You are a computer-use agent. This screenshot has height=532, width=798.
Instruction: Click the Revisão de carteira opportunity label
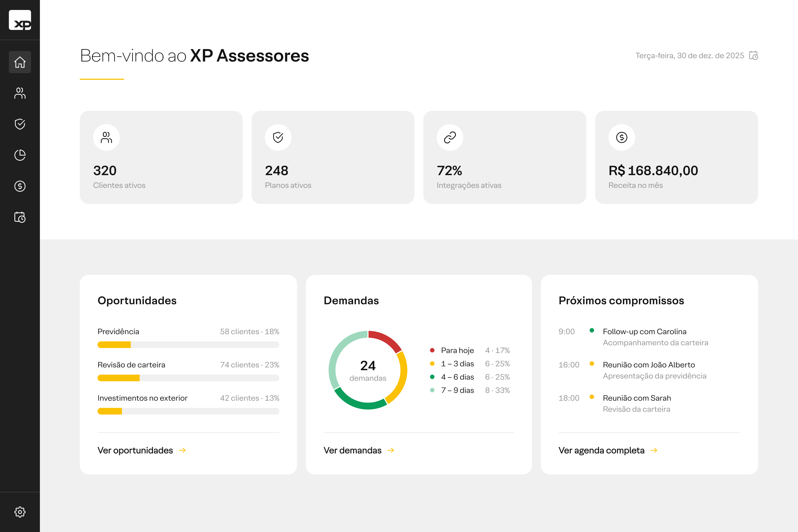(131, 365)
